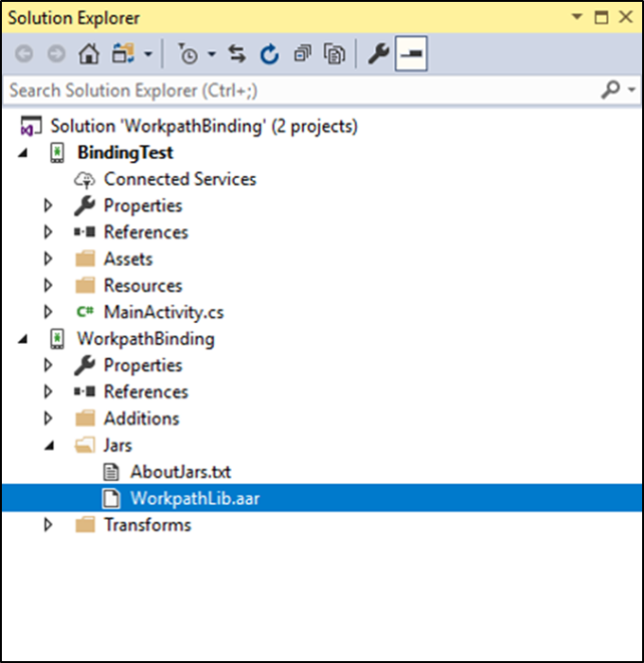This screenshot has width=644, height=663.
Task: Expand the Transforms folder
Action: pos(48,525)
